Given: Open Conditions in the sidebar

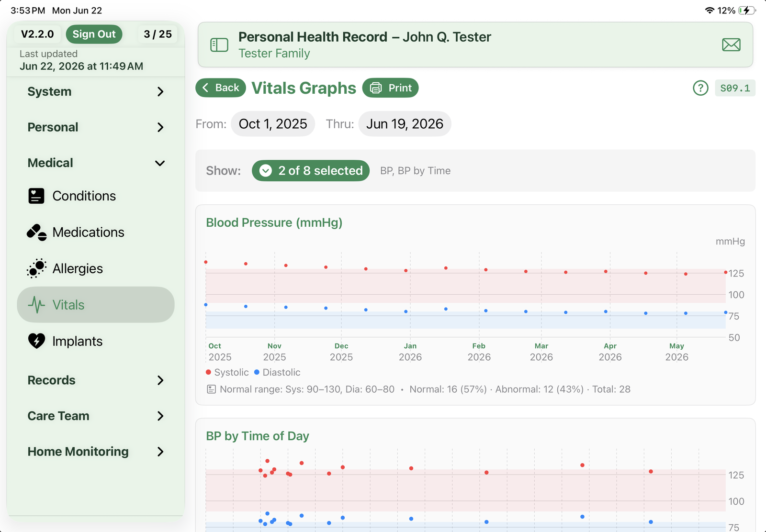Looking at the screenshot, I should pos(96,196).
